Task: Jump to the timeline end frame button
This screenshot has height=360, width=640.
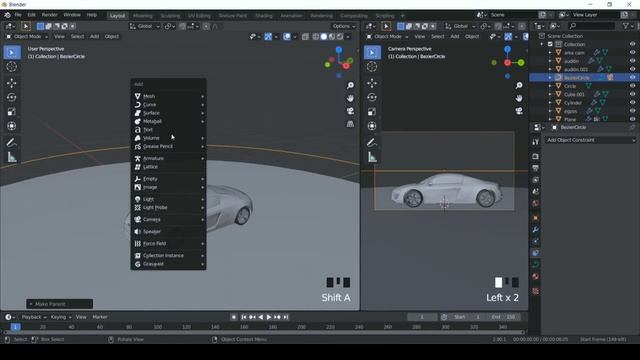Action: [x=286, y=317]
